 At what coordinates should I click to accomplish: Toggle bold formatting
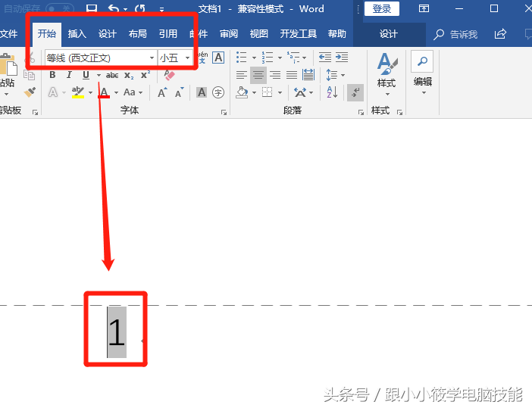pos(52,75)
